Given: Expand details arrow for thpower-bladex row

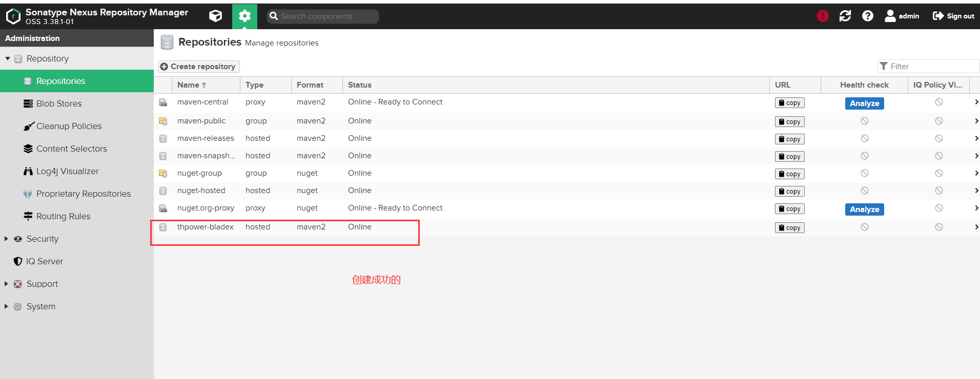Looking at the screenshot, I should (976, 227).
